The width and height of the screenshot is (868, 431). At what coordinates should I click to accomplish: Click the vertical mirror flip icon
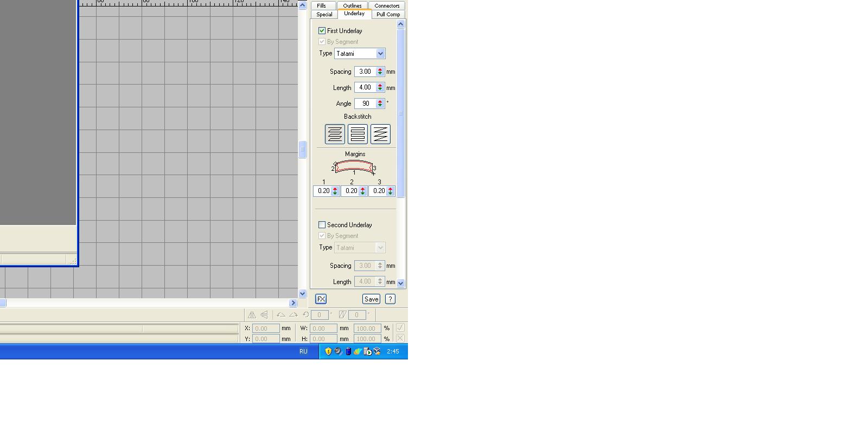pyautogui.click(x=264, y=314)
